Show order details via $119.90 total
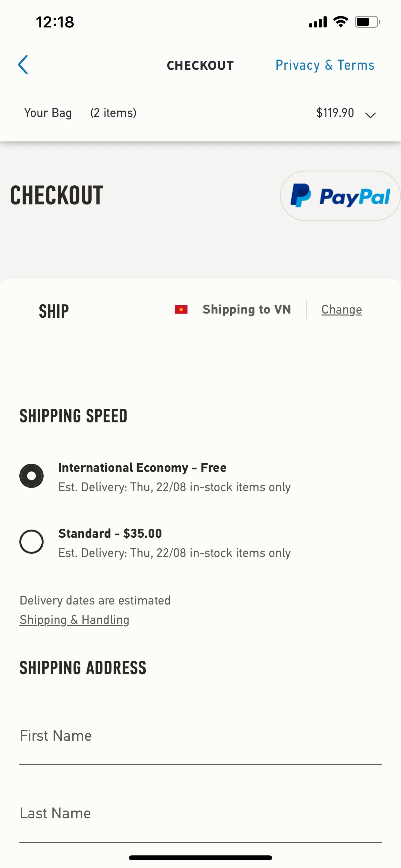Screen dimensions: 401x868 [x=335, y=113]
